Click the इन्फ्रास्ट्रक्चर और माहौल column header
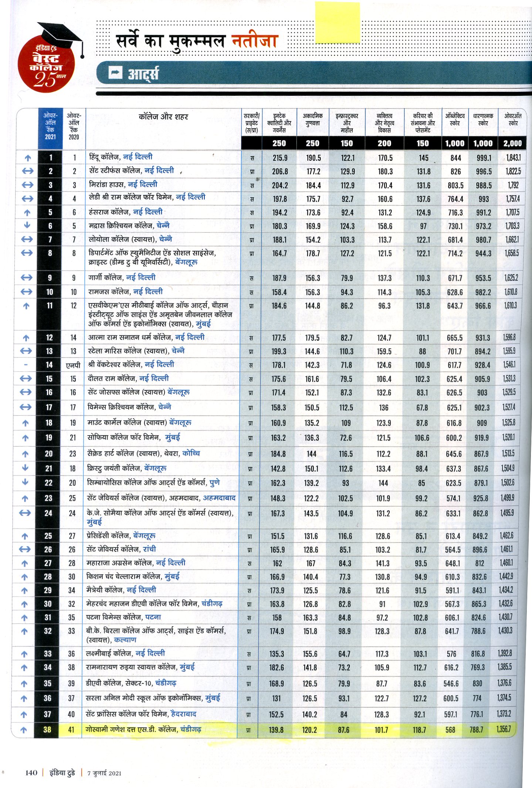Viewport: 532px width, 788px height. (x=347, y=123)
